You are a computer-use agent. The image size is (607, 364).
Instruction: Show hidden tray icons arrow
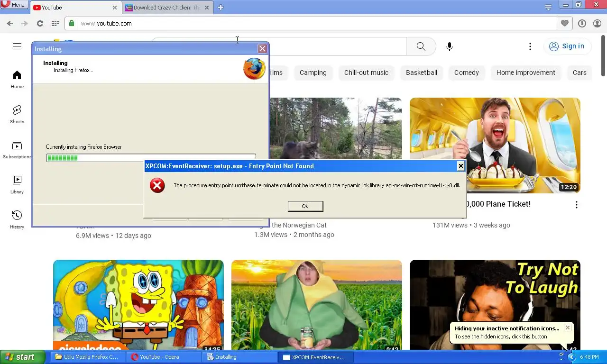571,357
